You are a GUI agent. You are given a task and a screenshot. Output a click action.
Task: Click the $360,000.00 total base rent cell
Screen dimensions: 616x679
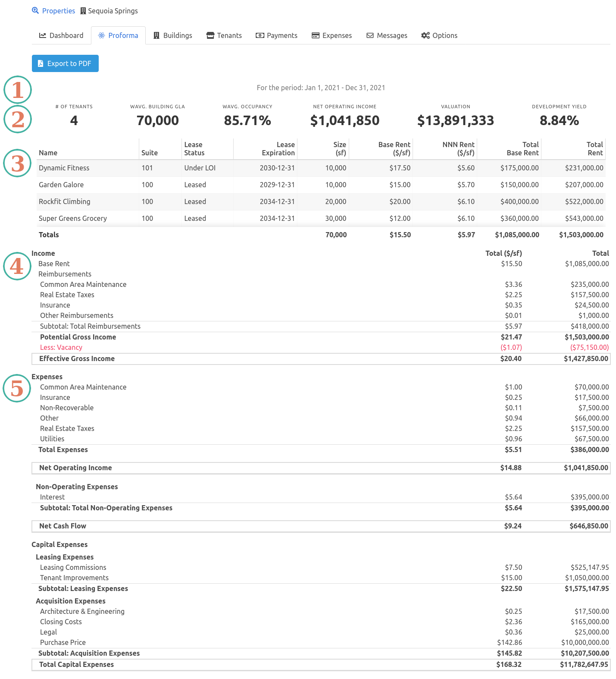519,218
